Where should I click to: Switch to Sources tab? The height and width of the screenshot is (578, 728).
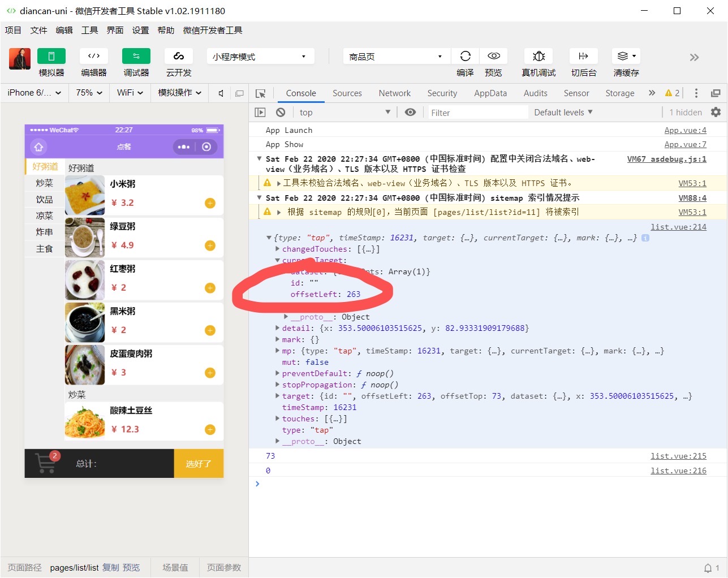(x=347, y=93)
